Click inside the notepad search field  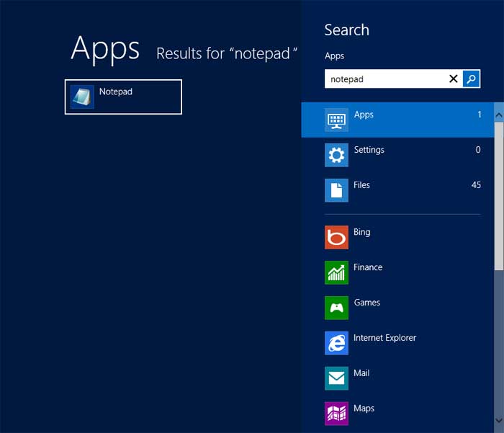pyautogui.click(x=385, y=79)
